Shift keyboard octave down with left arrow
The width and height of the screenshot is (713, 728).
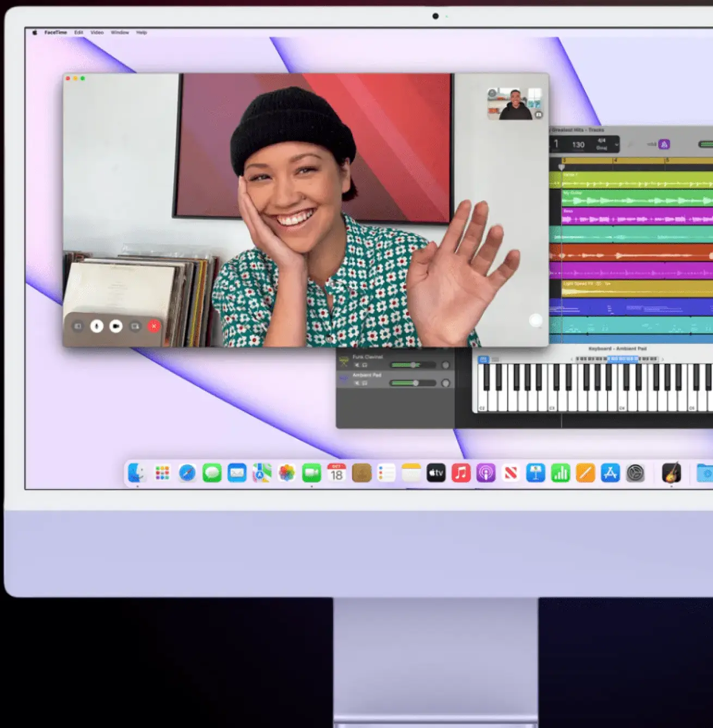573,359
